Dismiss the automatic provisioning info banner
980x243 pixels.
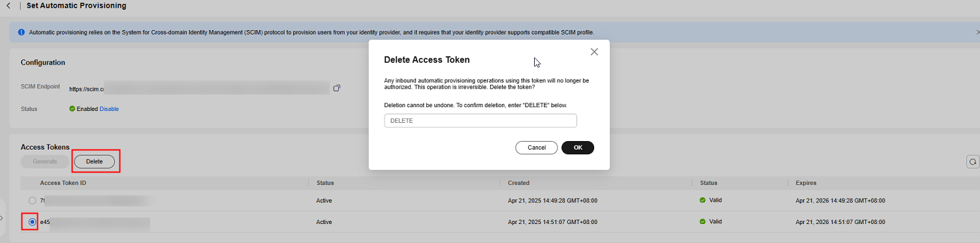977,32
